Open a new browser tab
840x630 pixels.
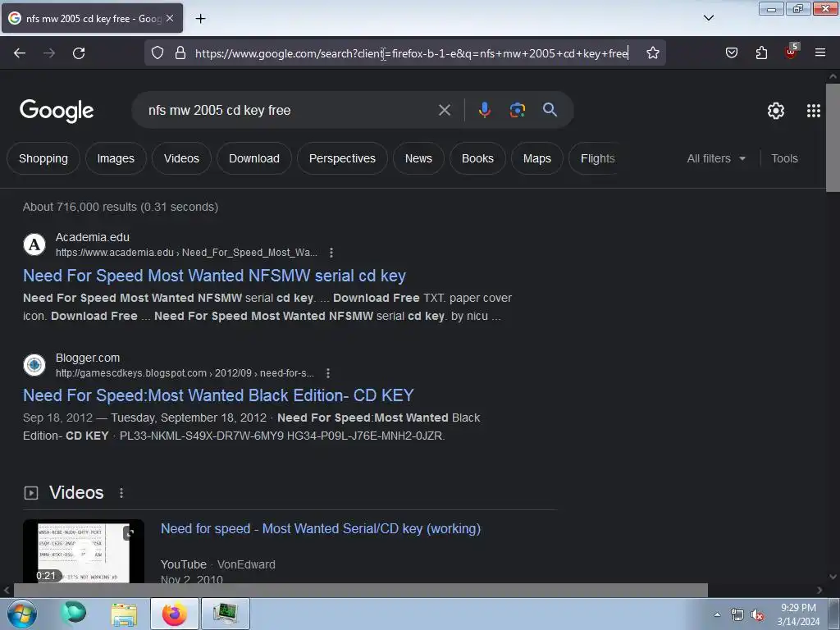200,19
